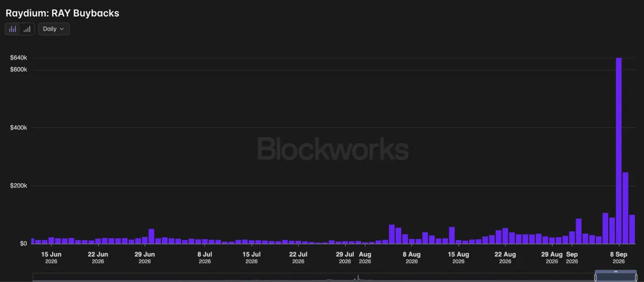Click the 'Aug' x-axis label
This screenshot has height=282, width=644.
pos(365,254)
